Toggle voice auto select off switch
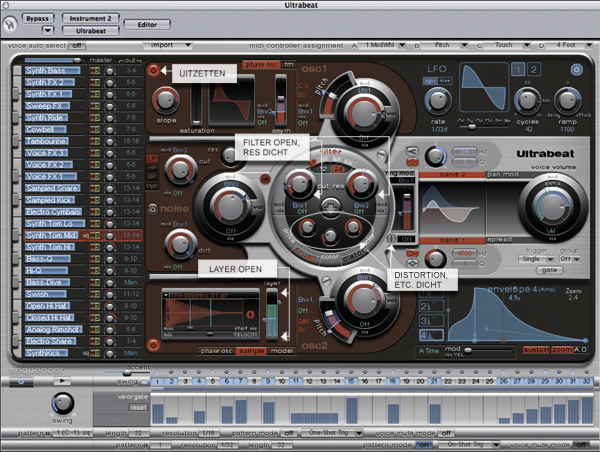 click(77, 46)
